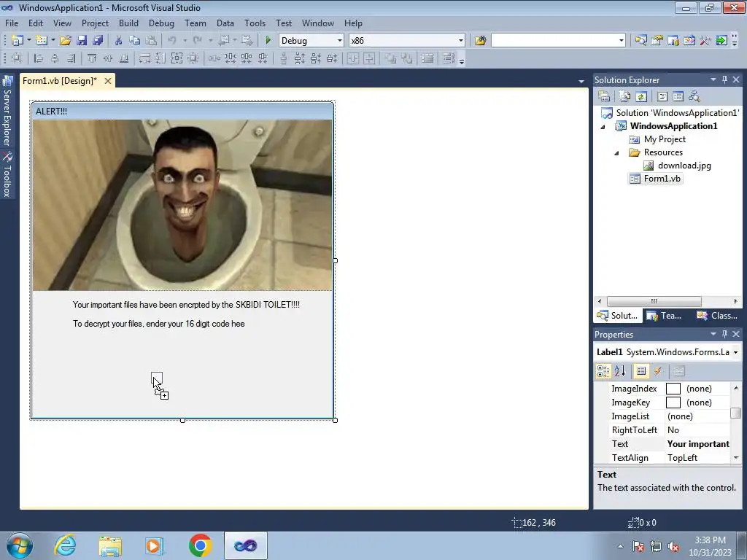Show Events lightning bolt in Properties panel
747x560 pixels.
(x=658, y=371)
